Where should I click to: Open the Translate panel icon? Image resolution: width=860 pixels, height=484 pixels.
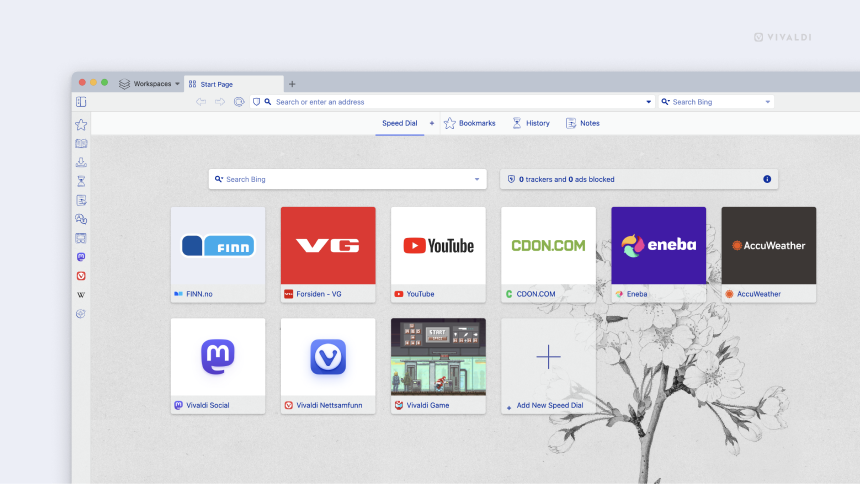(x=81, y=219)
